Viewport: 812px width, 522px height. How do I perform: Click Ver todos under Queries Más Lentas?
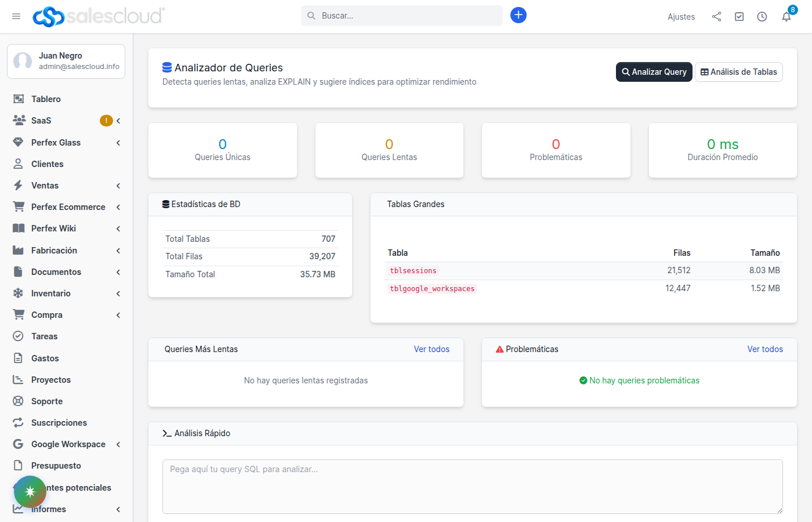pos(432,349)
